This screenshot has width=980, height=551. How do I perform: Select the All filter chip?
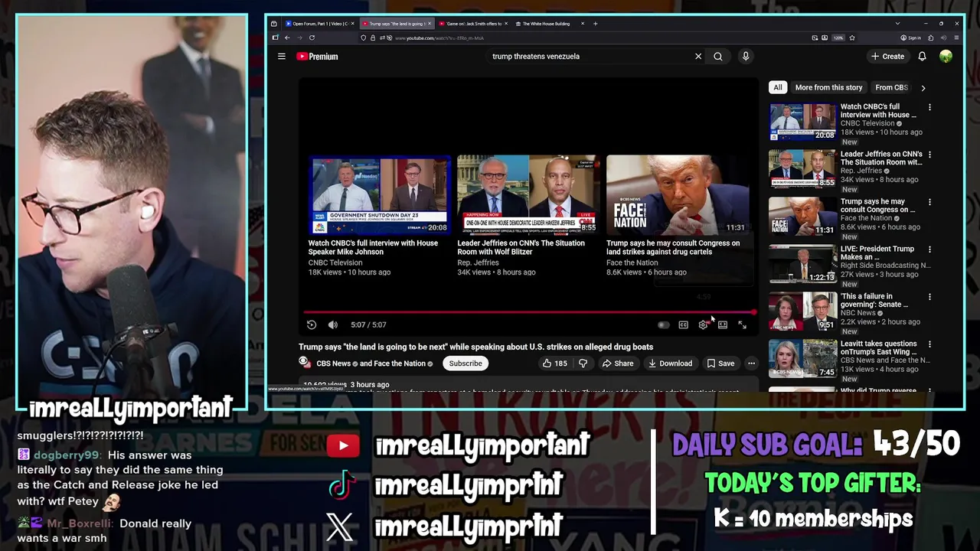(x=778, y=87)
